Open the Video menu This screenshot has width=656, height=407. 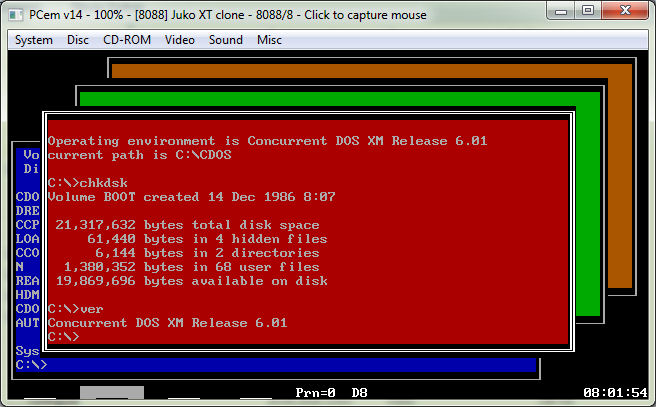click(x=180, y=40)
